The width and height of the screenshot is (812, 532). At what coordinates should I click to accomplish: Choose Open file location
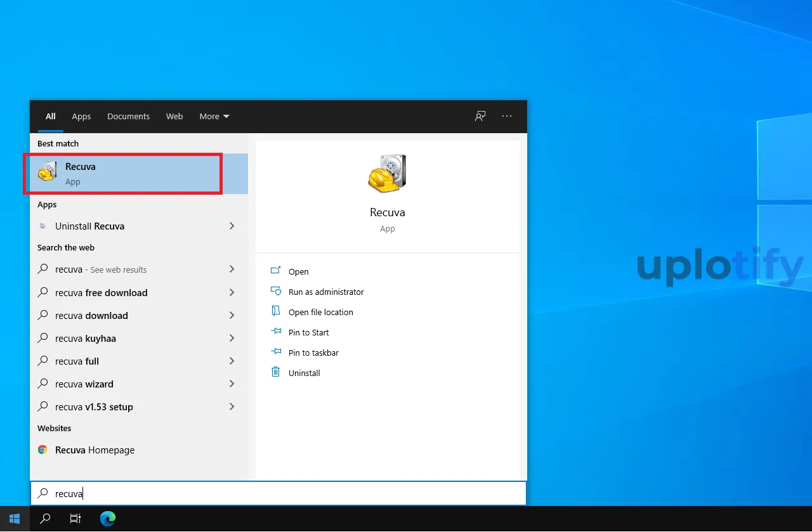coord(320,312)
